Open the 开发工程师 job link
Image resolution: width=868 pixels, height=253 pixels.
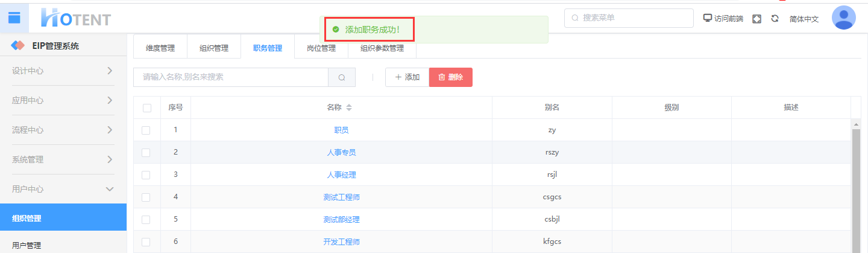(341, 242)
